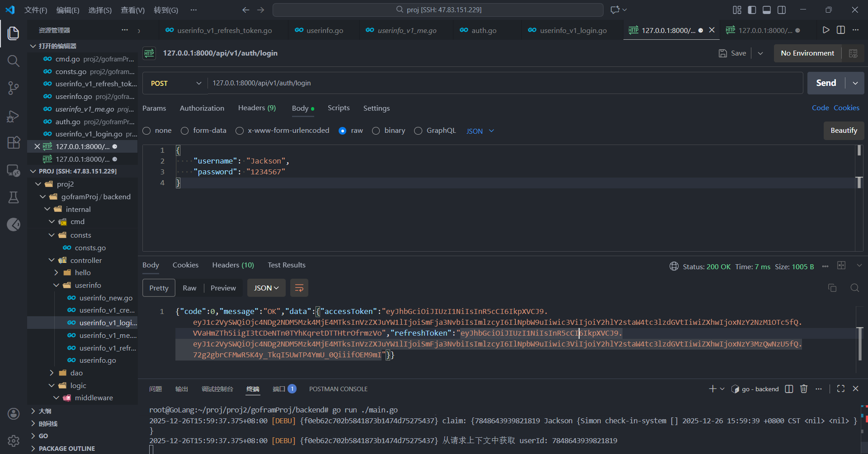The height and width of the screenshot is (454, 868).
Task: Kill the go-backend terminal with trash icon
Action: (x=804, y=389)
